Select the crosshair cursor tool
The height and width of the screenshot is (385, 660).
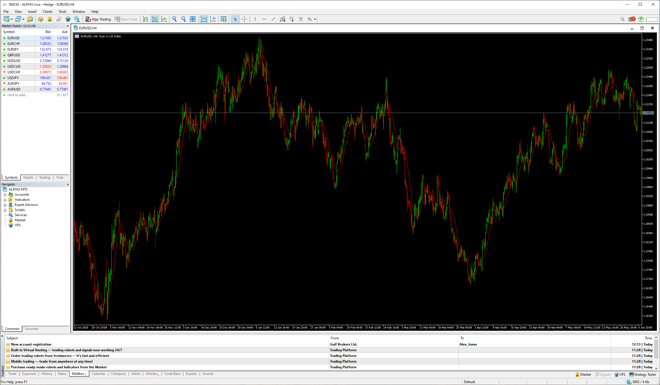pyautogui.click(x=244, y=19)
